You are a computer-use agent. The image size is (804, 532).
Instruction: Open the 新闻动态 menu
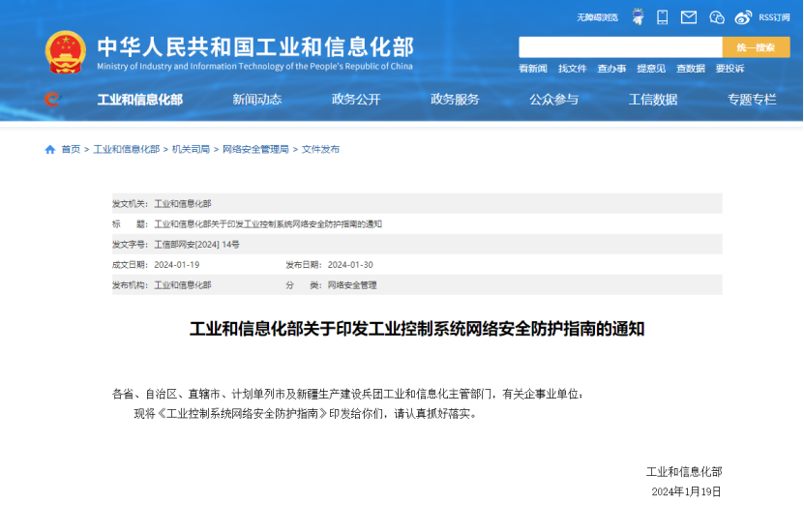[257, 100]
